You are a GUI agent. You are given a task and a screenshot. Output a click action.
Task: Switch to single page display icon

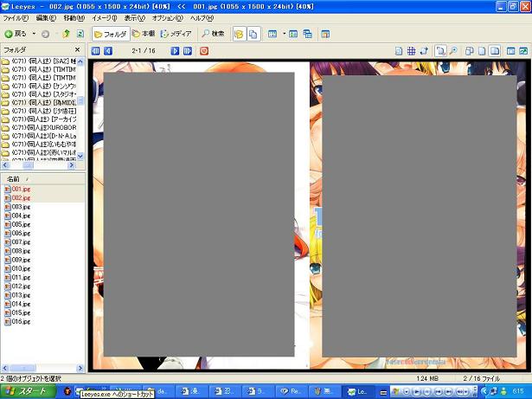click(482, 51)
